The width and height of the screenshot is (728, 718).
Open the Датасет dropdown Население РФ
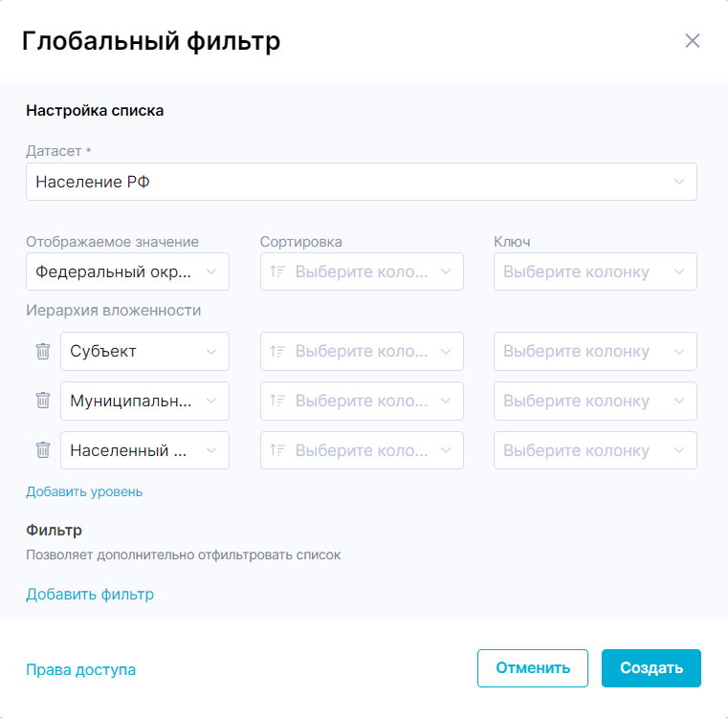(361, 182)
